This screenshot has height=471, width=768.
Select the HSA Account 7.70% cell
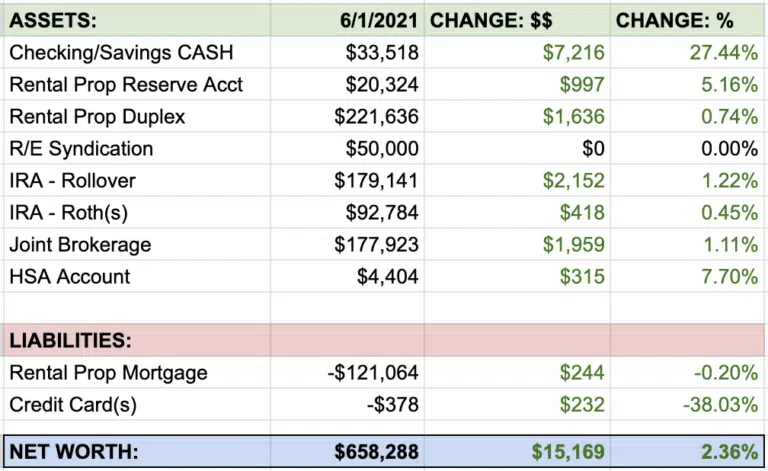pos(729,277)
